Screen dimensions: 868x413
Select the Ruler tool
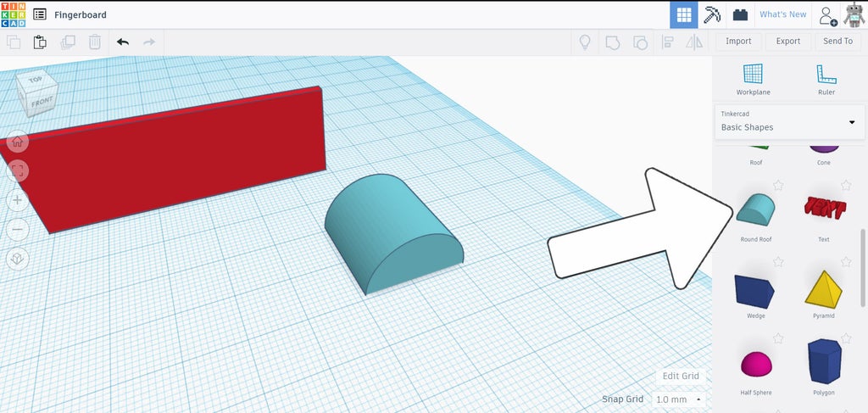tap(826, 79)
